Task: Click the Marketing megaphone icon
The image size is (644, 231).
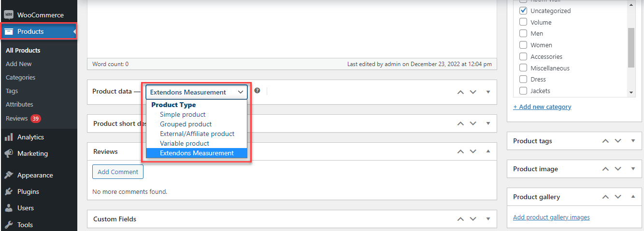Action: tap(9, 153)
